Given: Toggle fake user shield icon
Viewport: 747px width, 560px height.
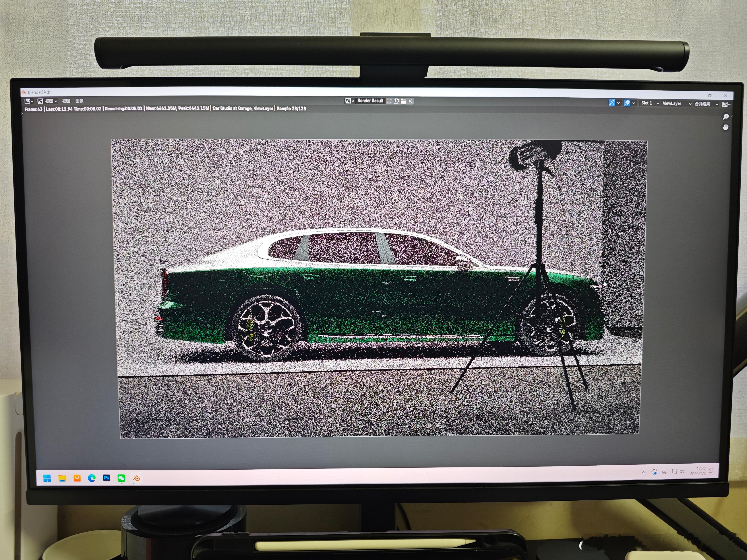Looking at the screenshot, I should tap(389, 101).
